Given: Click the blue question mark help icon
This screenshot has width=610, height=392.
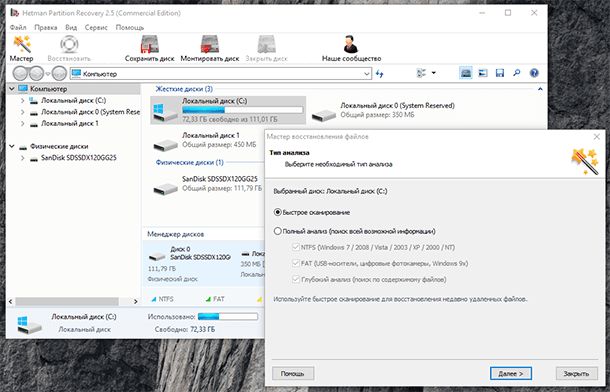Looking at the screenshot, I should [x=534, y=73].
